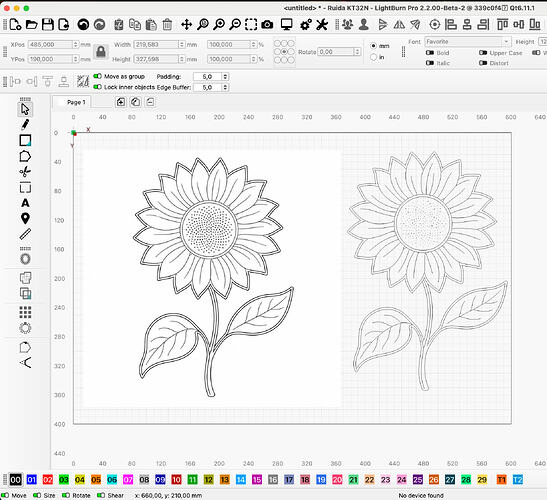This screenshot has height=500, width=547.
Task: Click the XPos input field
Action: 50,45
